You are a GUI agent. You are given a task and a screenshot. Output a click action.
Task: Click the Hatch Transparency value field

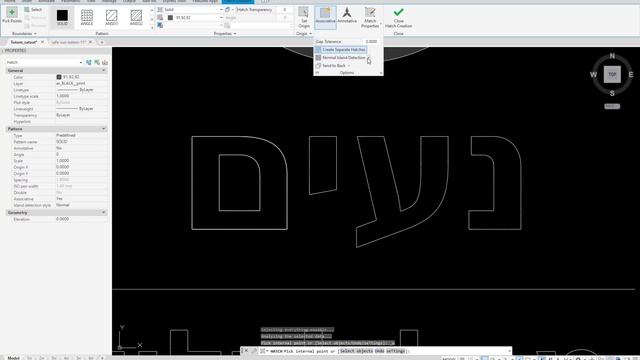point(284,9)
